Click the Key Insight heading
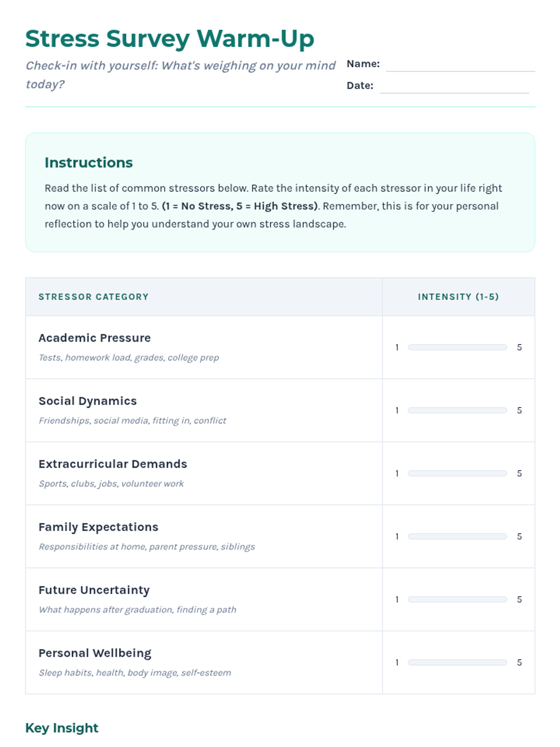Viewport: 560px width, 747px height. (62, 728)
